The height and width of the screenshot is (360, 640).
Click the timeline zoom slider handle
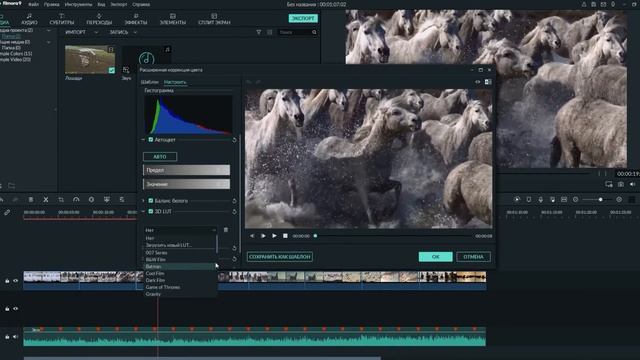click(600, 200)
